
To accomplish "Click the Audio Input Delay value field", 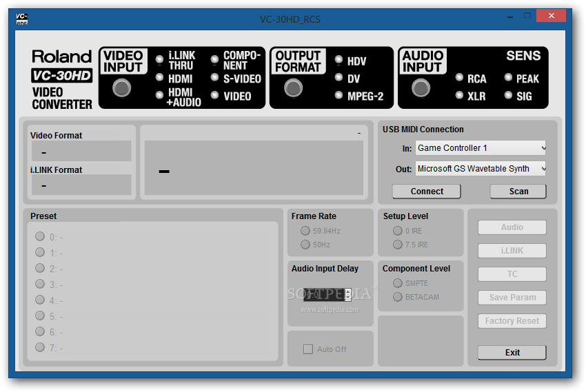I will pyautogui.click(x=324, y=295).
